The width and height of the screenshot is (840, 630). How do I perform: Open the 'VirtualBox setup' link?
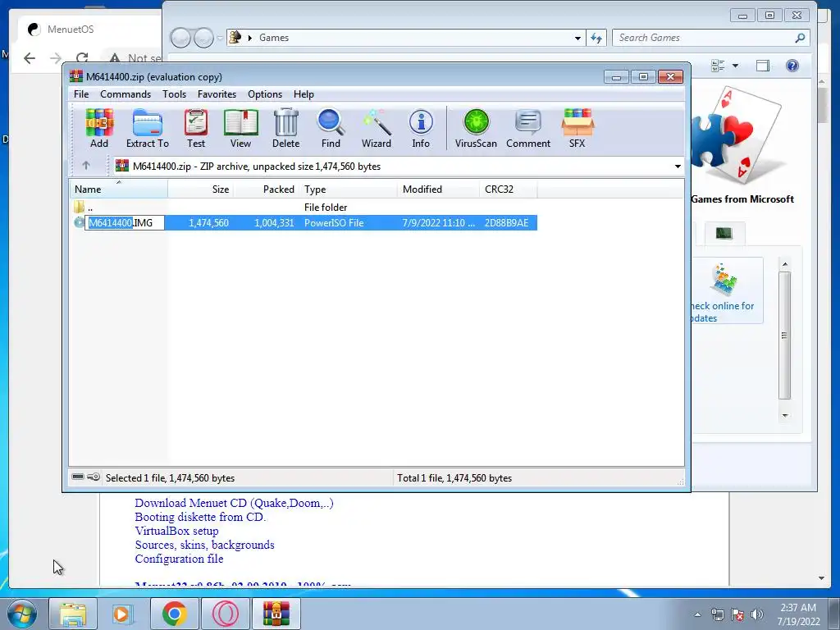(x=177, y=531)
